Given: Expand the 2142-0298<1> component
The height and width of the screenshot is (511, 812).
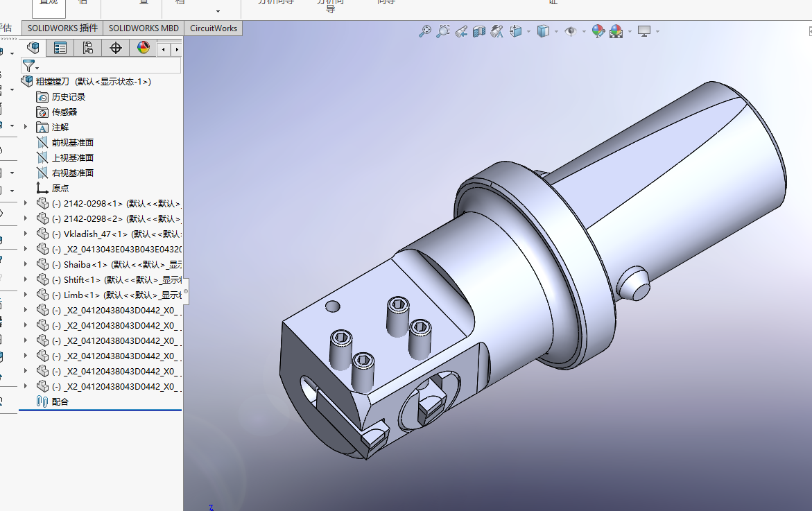Looking at the screenshot, I should click(x=26, y=203).
